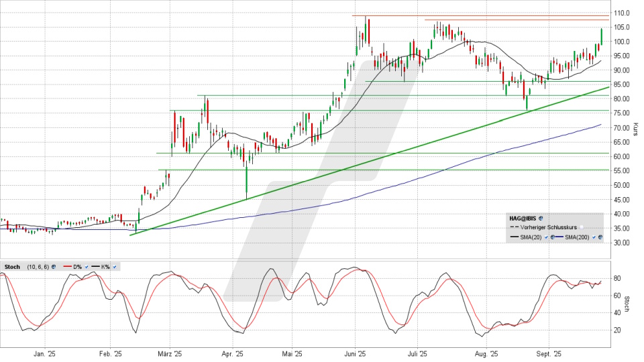This screenshot has width=644, height=362.
Task: Toggle the SMA(200) checkbox off
Action: 594,237
